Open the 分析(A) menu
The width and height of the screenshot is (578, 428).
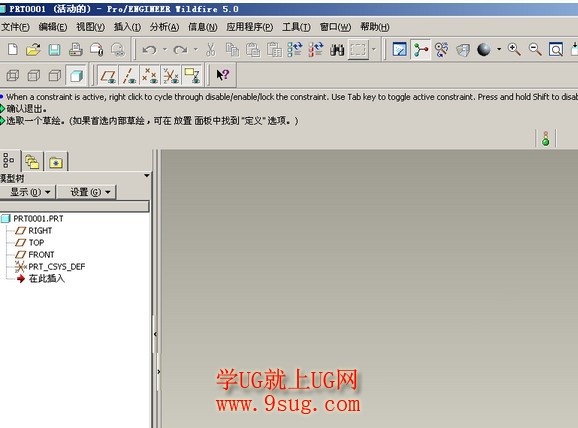pyautogui.click(x=164, y=27)
